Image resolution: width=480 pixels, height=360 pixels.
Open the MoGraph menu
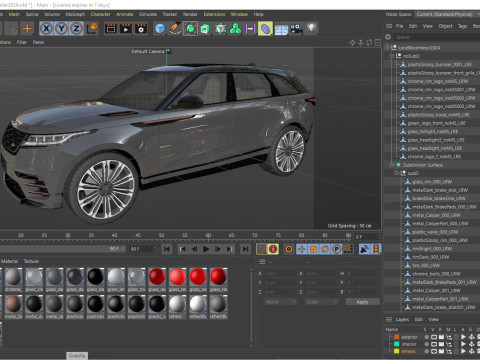pos(75,14)
